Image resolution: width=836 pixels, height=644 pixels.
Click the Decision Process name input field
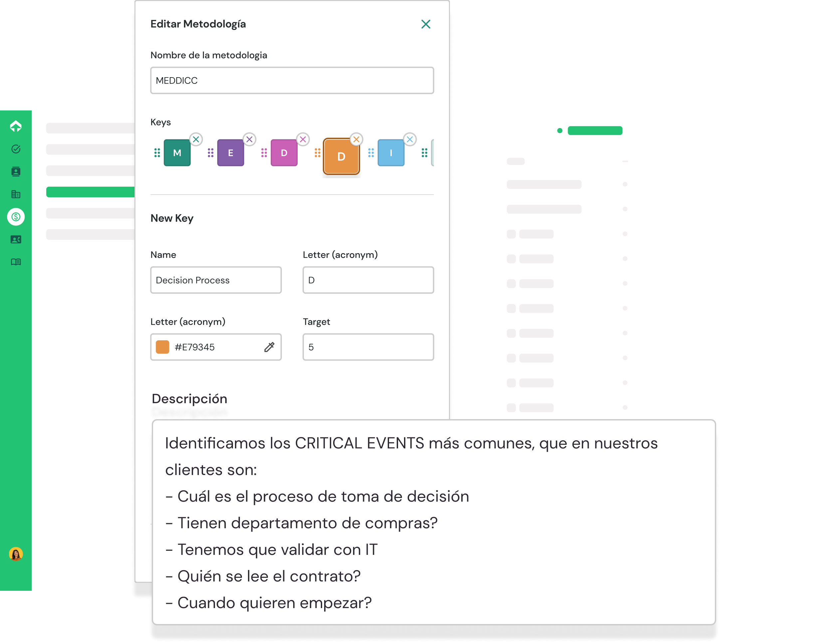tap(215, 279)
